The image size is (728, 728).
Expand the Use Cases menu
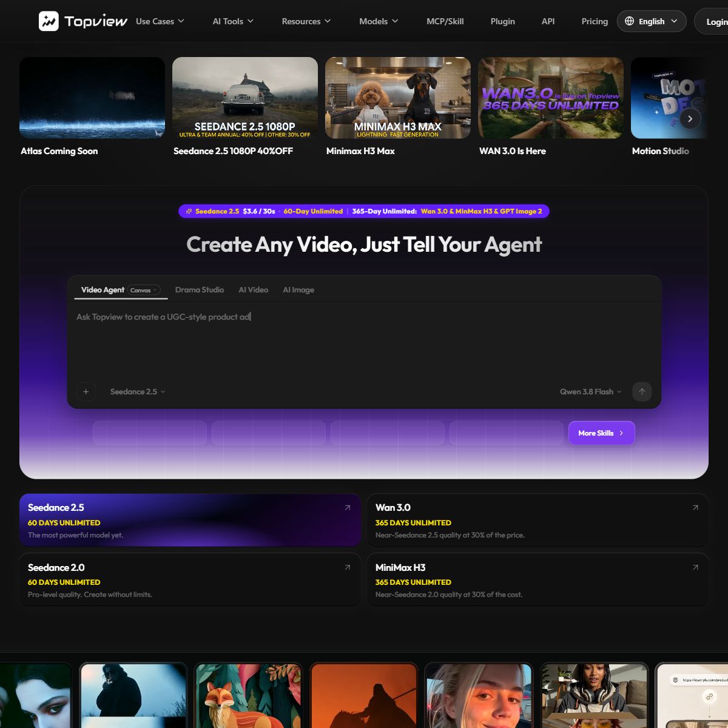(x=160, y=21)
